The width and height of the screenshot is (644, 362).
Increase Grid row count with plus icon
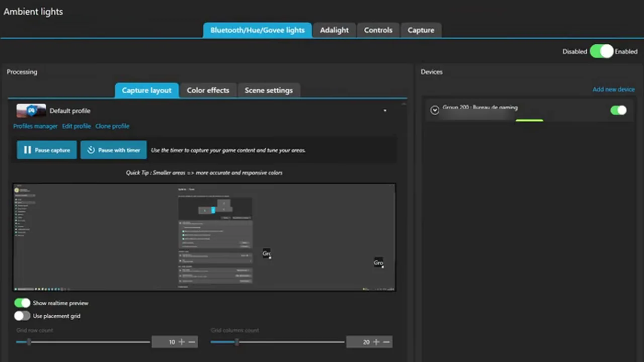182,342
